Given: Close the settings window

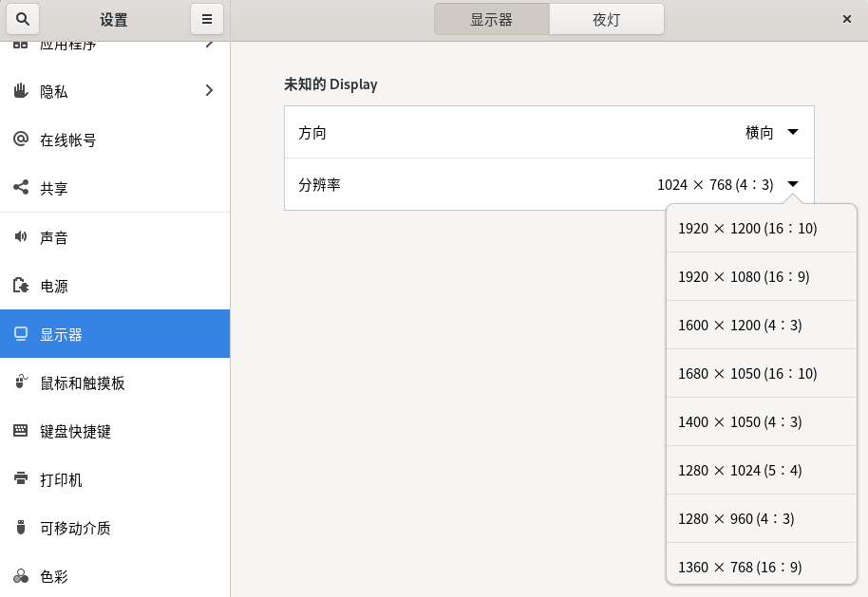Looking at the screenshot, I should pos(846,19).
